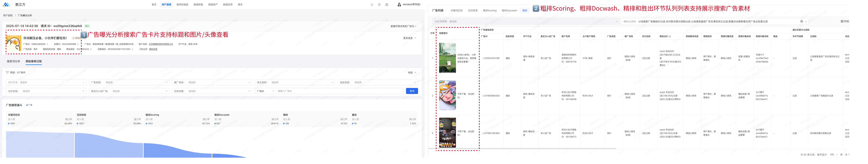The height and width of the screenshot is (164, 868).
Task: Open 数据探查 in top navigation
Action: click(x=198, y=5)
